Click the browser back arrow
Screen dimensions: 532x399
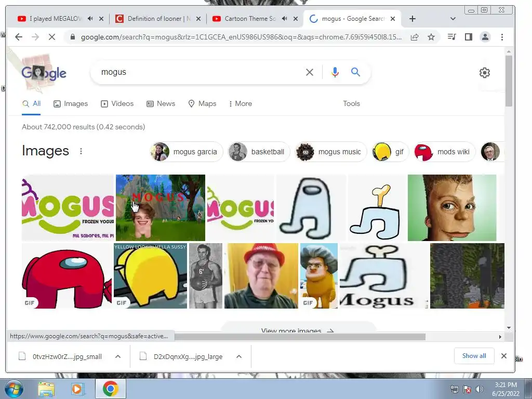pos(19,37)
